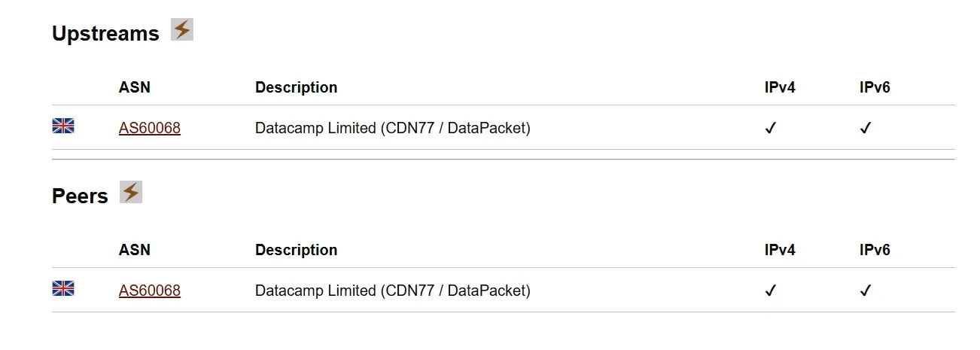Click the IPv4 checkmark in the Peers row
Image resolution: width=980 pixels, height=350 pixels.
[x=770, y=291]
